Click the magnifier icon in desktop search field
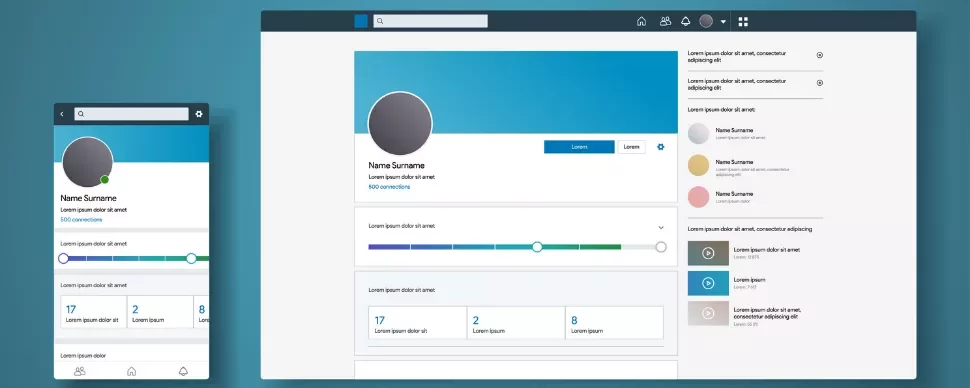Viewport: 970px width, 388px height. click(x=380, y=22)
